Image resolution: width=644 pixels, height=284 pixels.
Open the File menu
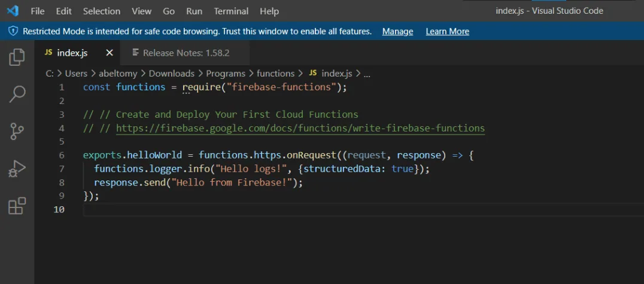point(37,11)
